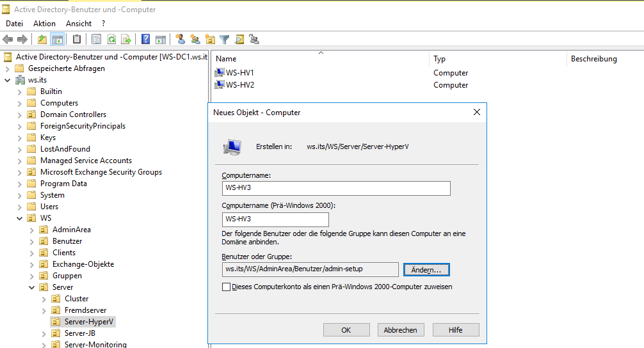This screenshot has width=644, height=348.
Task: Click the Computername input field
Action: click(336, 188)
